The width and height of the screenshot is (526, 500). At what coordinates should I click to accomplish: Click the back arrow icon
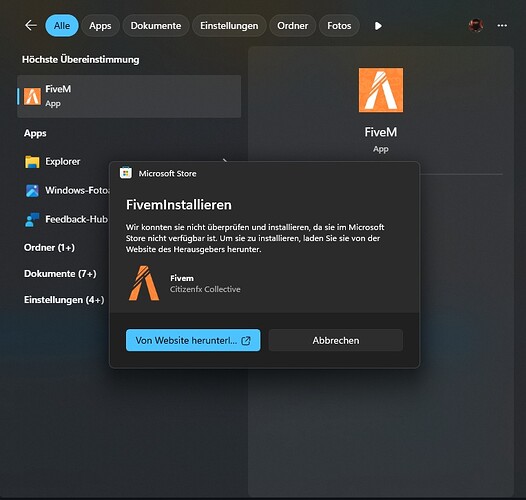[x=31, y=26]
